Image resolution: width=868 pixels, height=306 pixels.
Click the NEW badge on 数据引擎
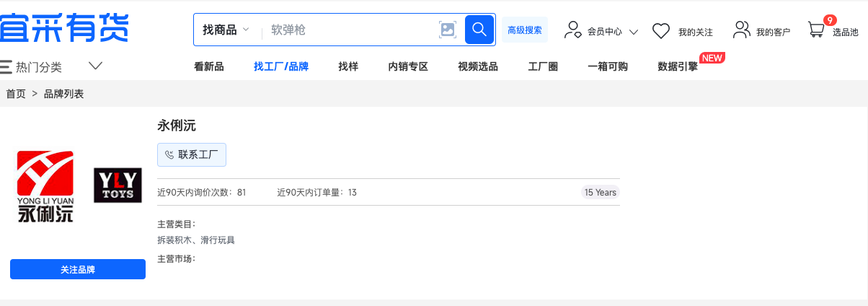712,58
